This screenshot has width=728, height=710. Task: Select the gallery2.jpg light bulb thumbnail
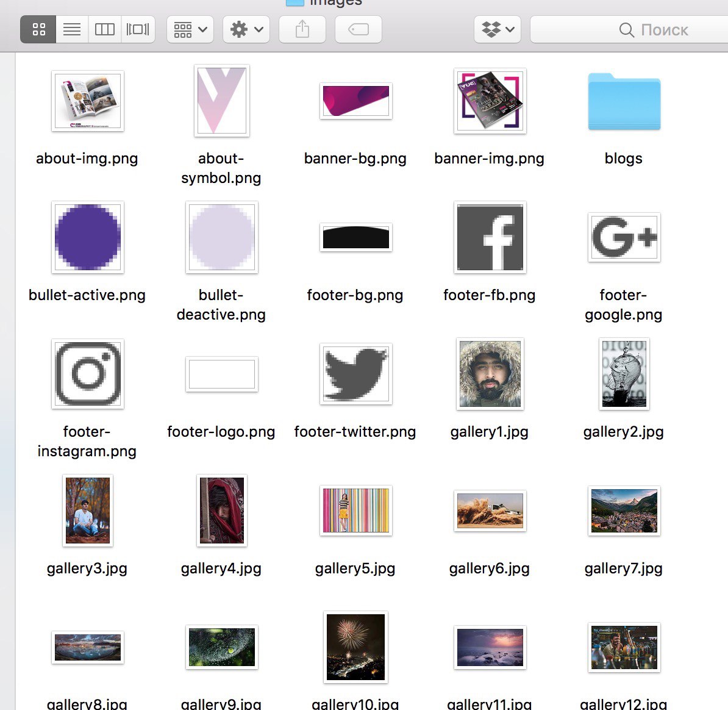(624, 374)
